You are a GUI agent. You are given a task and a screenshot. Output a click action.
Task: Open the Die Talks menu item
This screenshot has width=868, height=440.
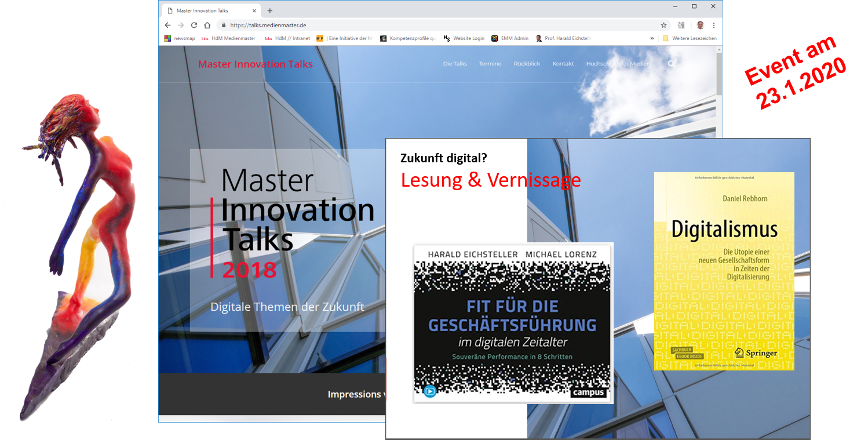pos(455,64)
